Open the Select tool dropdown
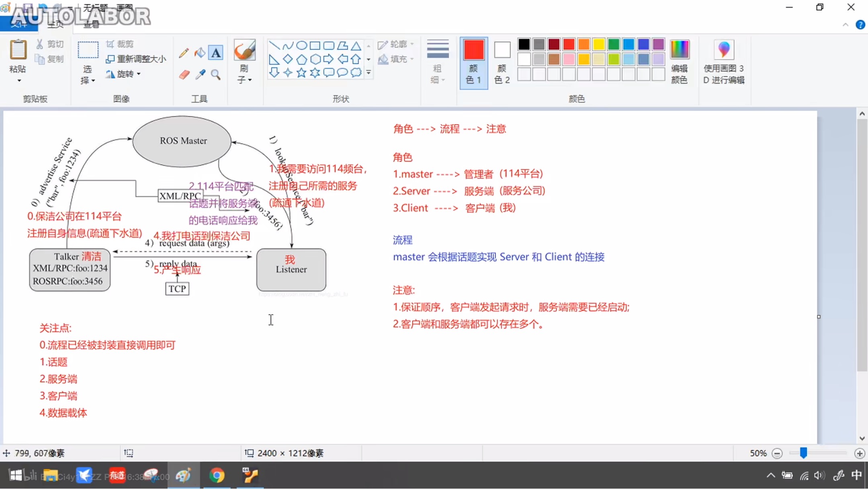Viewport: 868px width, 489px height. pyautogui.click(x=88, y=80)
